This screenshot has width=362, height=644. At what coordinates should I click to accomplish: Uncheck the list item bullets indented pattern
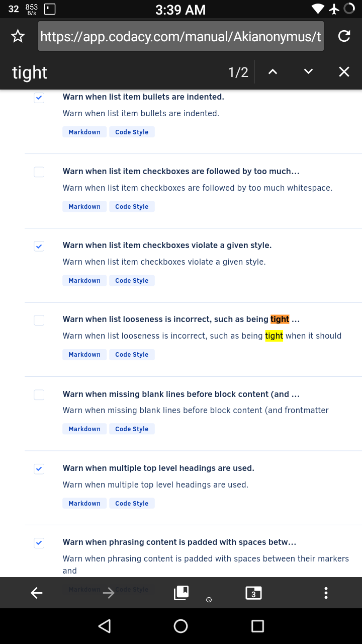(39, 98)
